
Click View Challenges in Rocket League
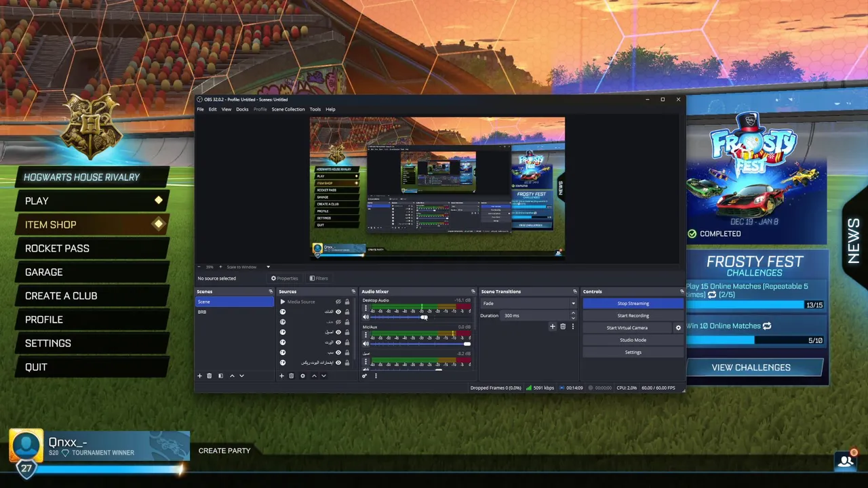[751, 367]
